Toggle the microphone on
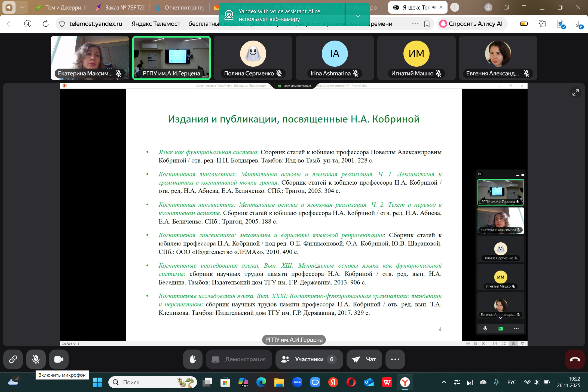This screenshot has width=588, height=392. pos(36,359)
